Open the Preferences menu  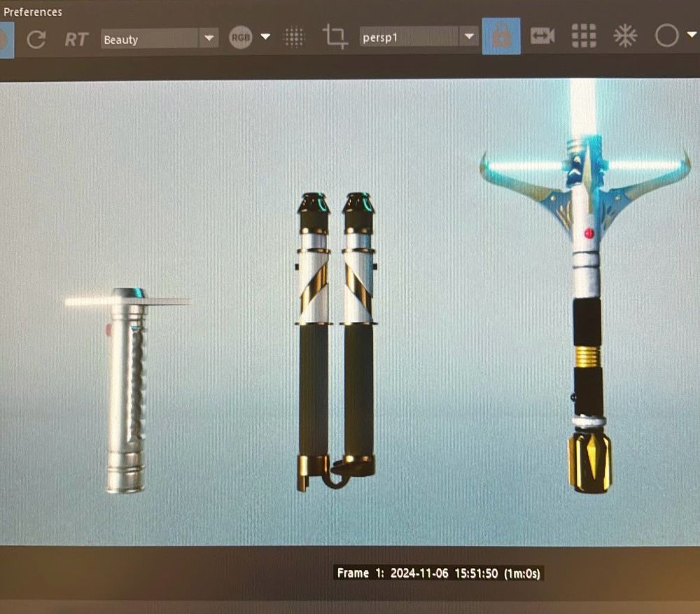[x=32, y=12]
